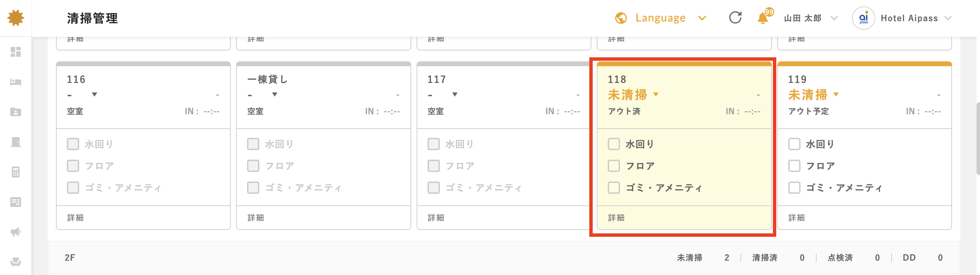Click the 清掃管理 page title
The height and width of the screenshot is (275, 980).
coord(92,18)
